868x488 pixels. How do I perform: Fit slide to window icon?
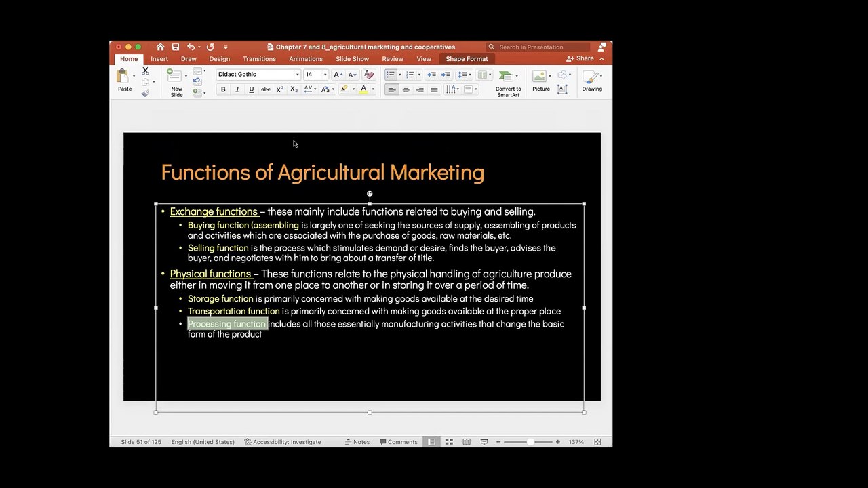tap(597, 442)
